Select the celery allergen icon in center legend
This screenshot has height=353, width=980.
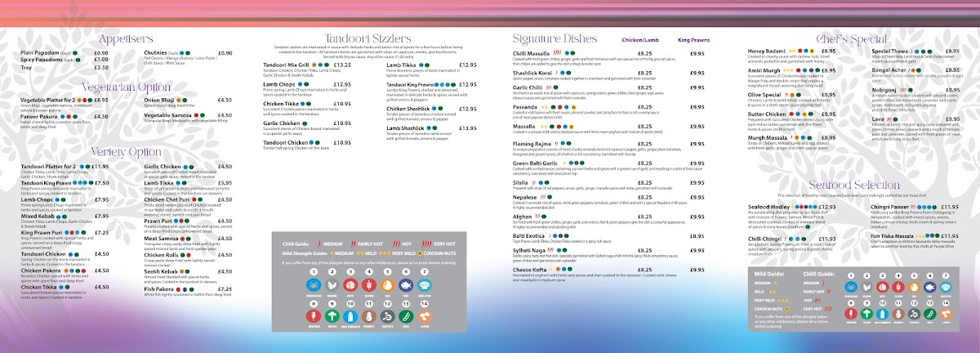[332, 316]
